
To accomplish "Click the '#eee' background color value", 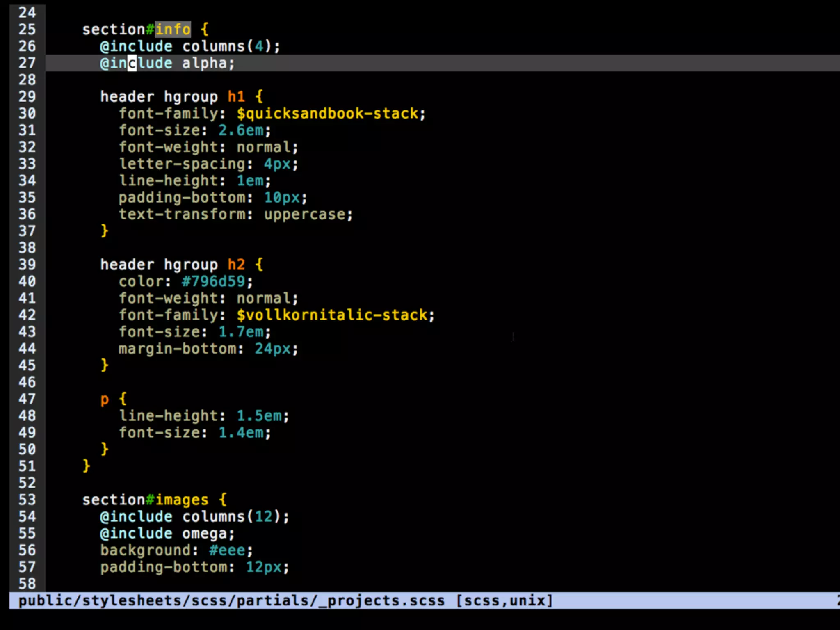I will click(227, 550).
